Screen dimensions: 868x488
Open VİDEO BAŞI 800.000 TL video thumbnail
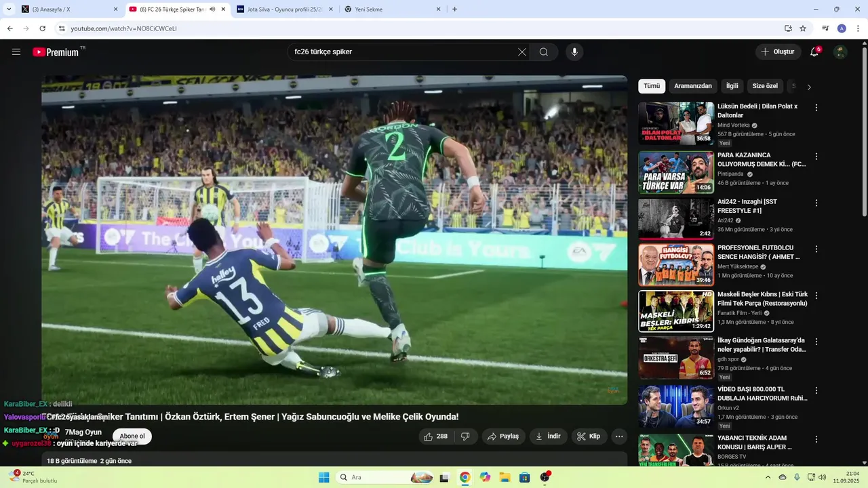pos(676,406)
